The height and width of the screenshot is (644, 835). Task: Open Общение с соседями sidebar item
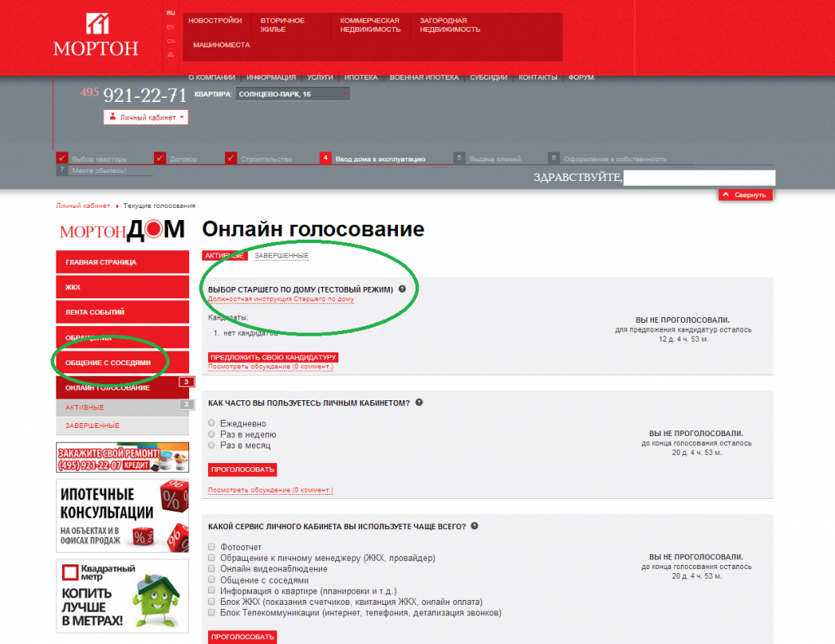coord(122,363)
